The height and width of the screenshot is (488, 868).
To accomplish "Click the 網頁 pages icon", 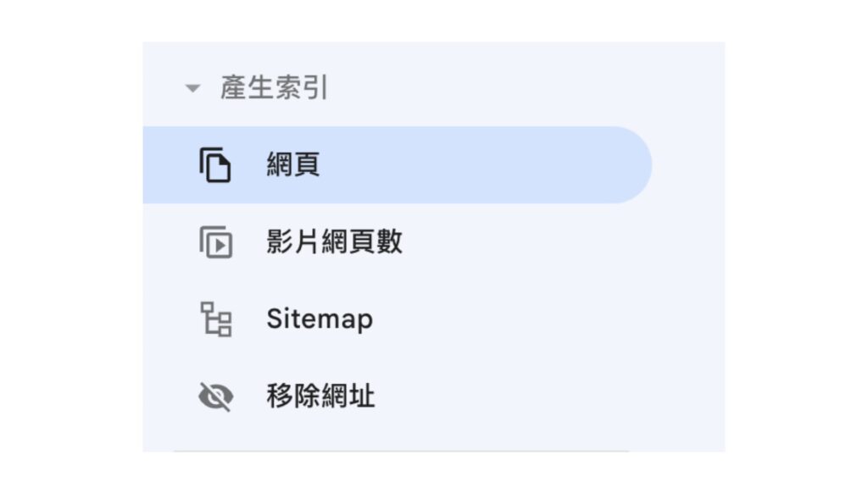I will click(x=214, y=165).
